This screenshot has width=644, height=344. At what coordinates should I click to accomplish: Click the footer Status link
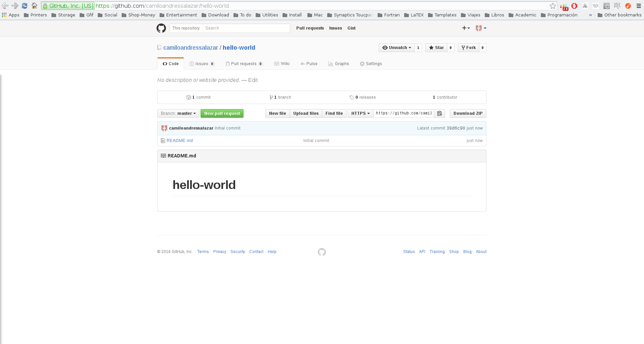[409, 252]
